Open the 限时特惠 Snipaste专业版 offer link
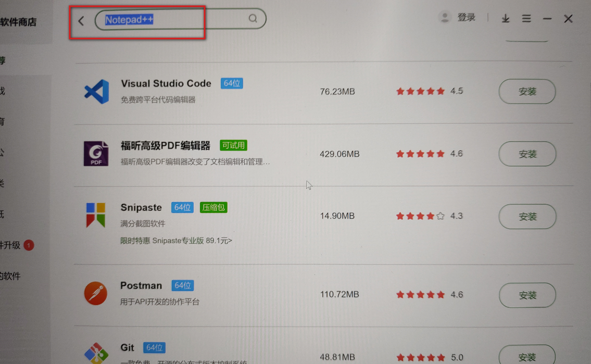The height and width of the screenshot is (364, 591). 176,241
